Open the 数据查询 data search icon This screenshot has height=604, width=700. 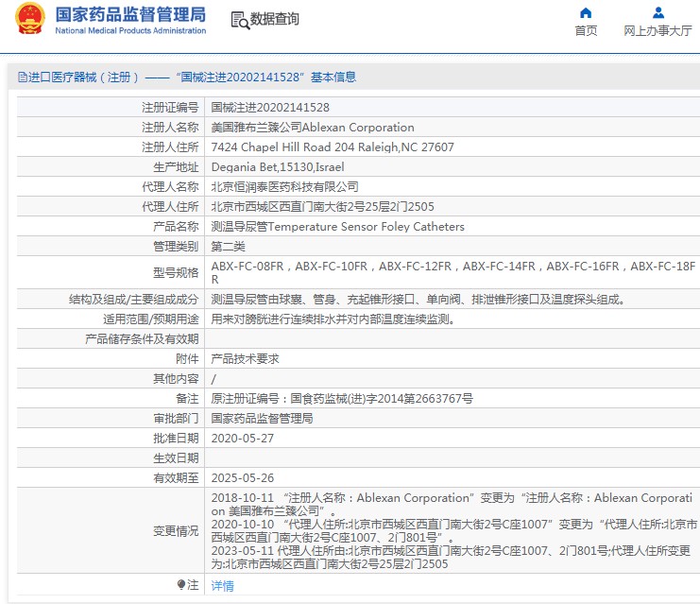coord(240,21)
